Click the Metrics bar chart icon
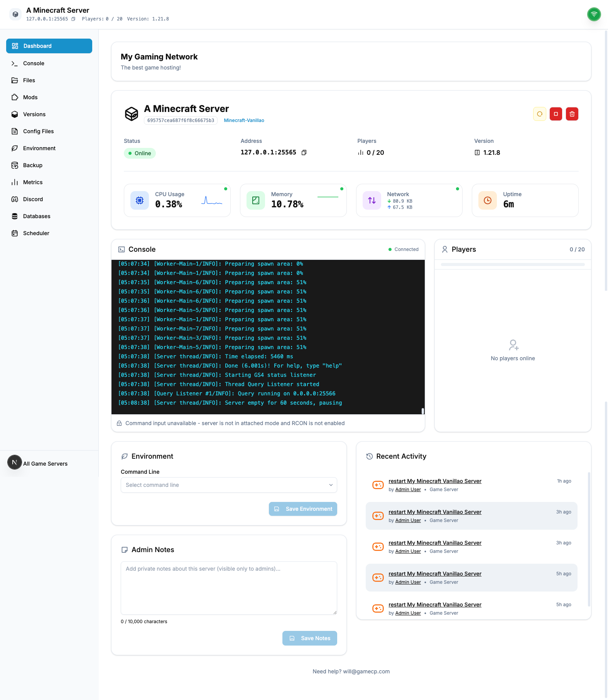Viewport: 608px width, 700px height. pos(15,182)
